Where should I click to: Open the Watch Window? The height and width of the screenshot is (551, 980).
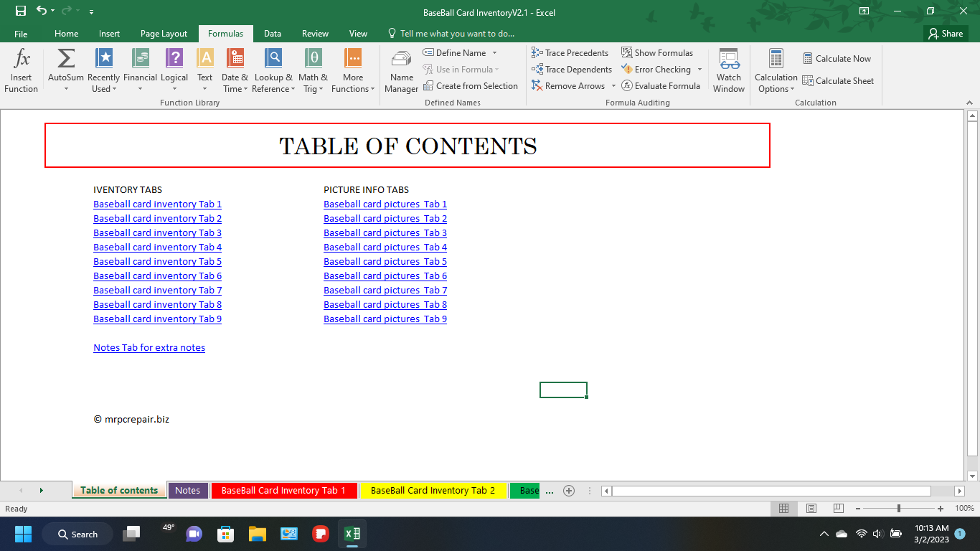(729, 72)
